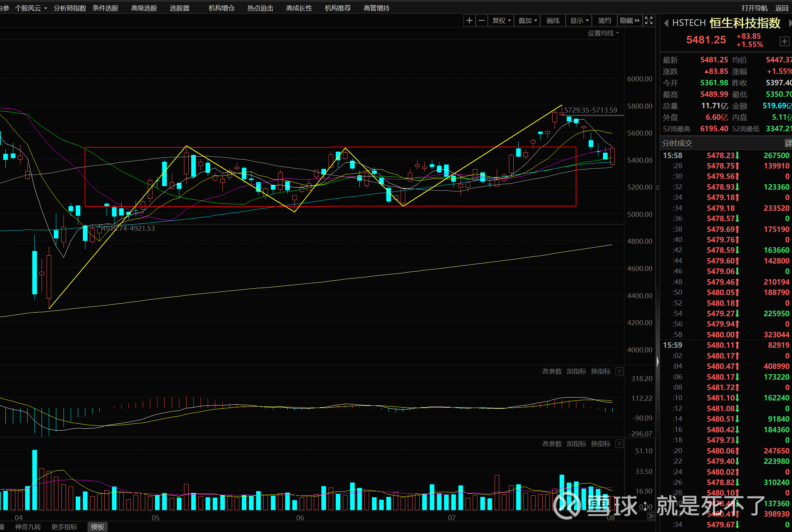The height and width of the screenshot is (532, 792).
Task: Select 神奇九转 indicator tab
Action: click(28, 527)
